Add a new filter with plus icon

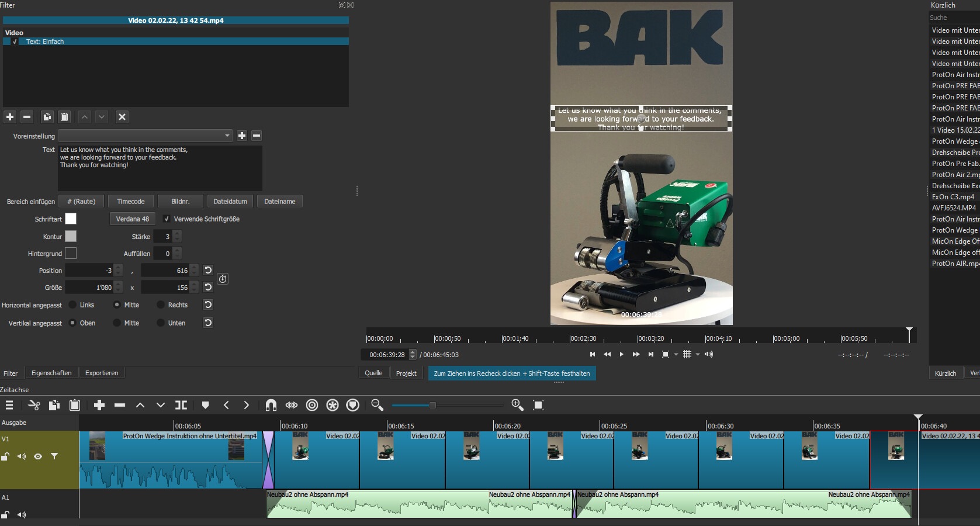click(10, 117)
